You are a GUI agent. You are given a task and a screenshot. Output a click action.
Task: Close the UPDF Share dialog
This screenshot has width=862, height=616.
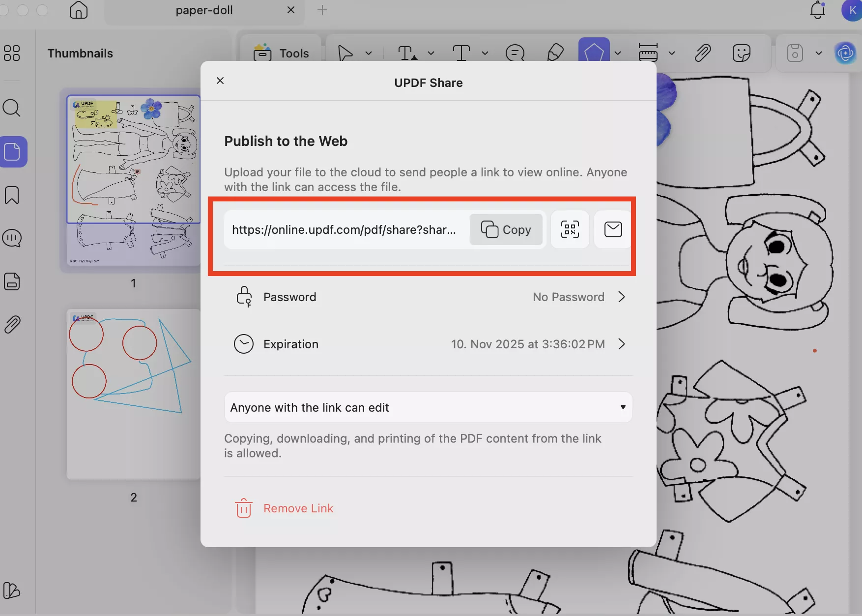tap(220, 81)
